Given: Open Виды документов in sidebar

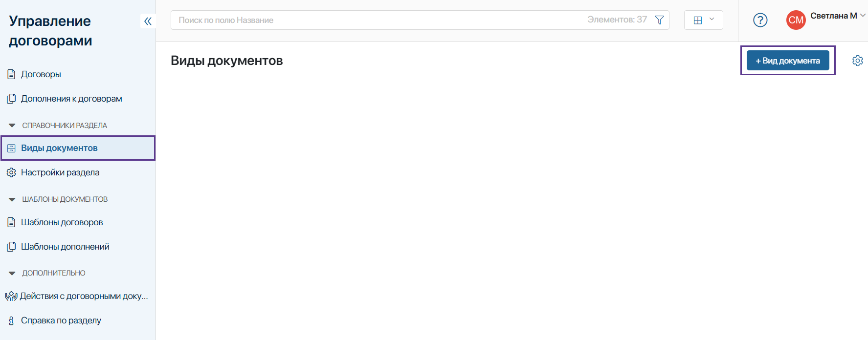Looking at the screenshot, I should coord(59,148).
